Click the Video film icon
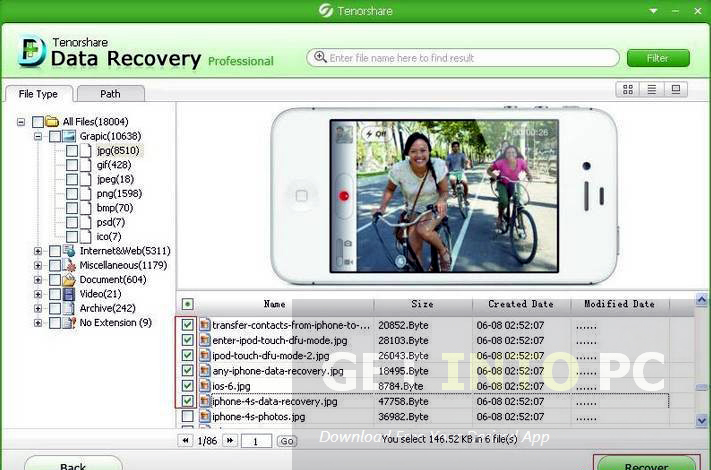711x470 pixels. pyautogui.click(x=69, y=294)
